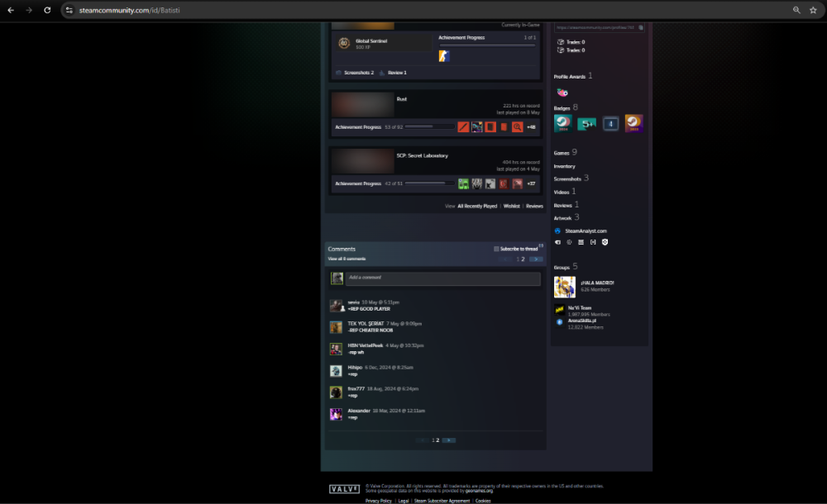This screenshot has width=827, height=504.
Task: Open the TEK YOL ŞERİAT commenter name
Action: pos(366,324)
